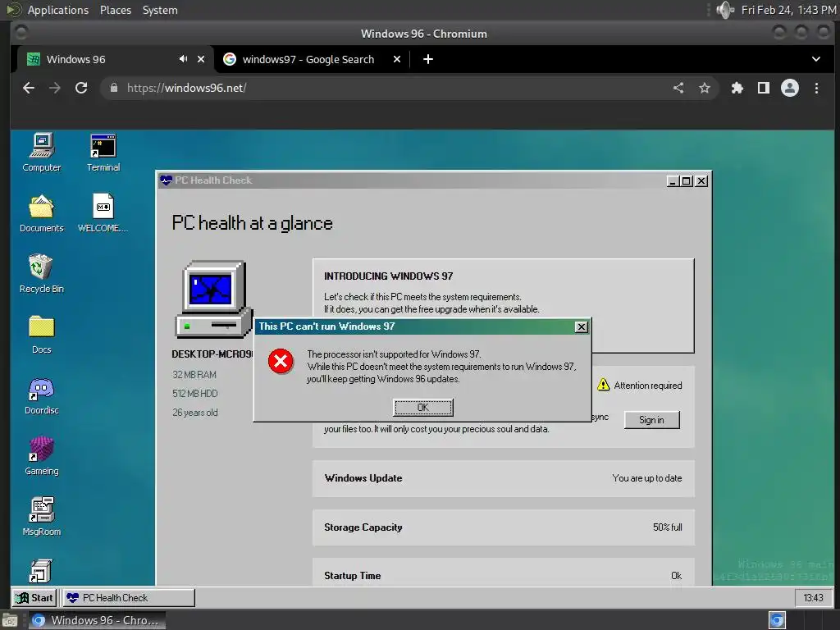Viewport: 840px width, 630px height.
Task: Click the Fri Feb 24 clock
Action: 788,10
